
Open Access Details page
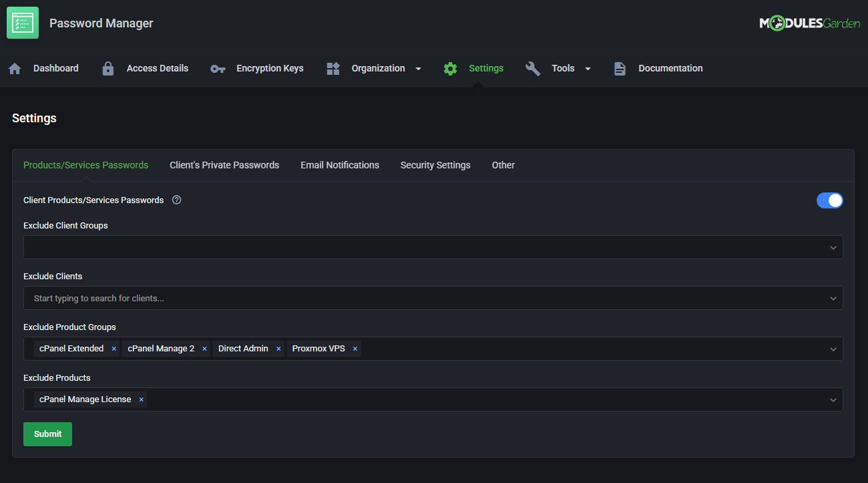click(x=158, y=68)
